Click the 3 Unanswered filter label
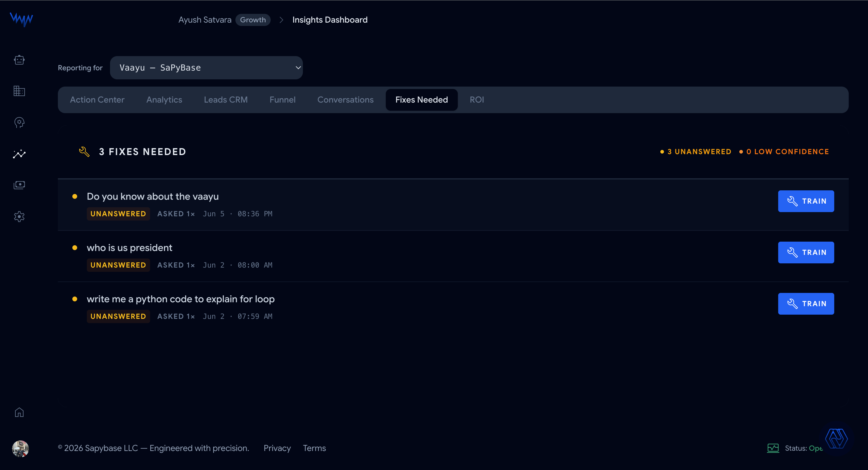The height and width of the screenshot is (470, 868). point(696,152)
